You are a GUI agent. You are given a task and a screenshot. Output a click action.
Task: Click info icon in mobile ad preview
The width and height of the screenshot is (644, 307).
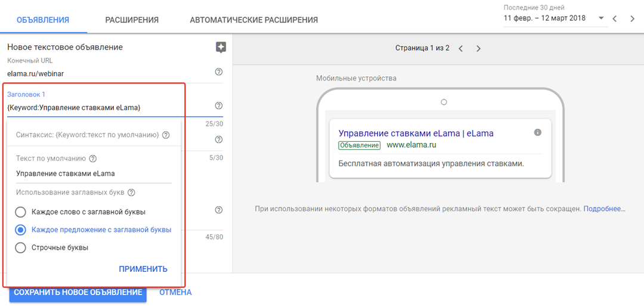click(537, 132)
